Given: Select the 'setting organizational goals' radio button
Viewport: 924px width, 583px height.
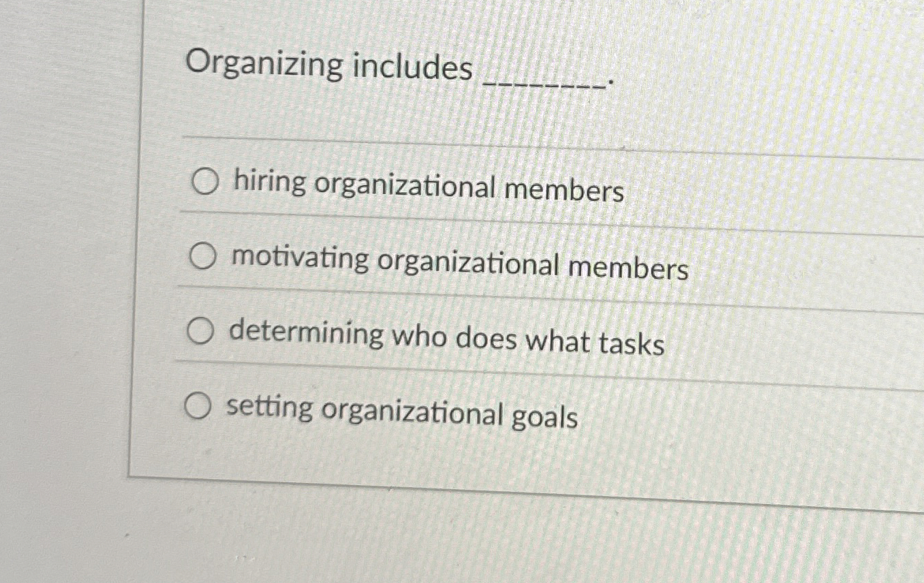Looking at the screenshot, I should pyautogui.click(x=198, y=407).
